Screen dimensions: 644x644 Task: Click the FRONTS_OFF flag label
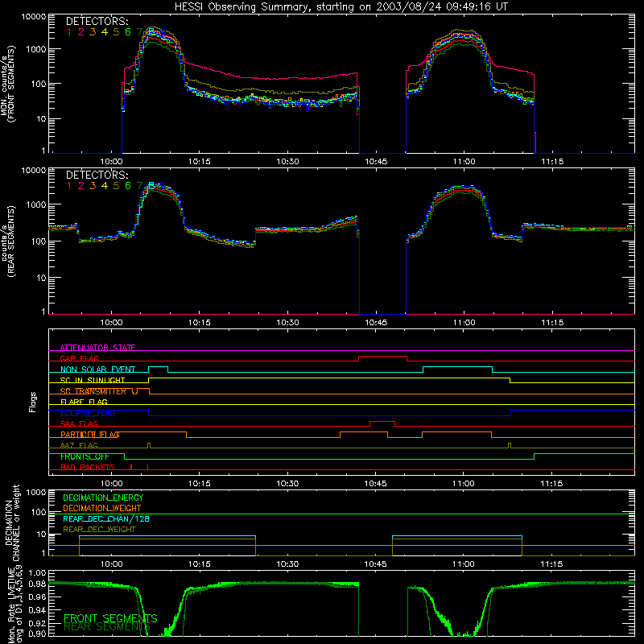[85, 456]
